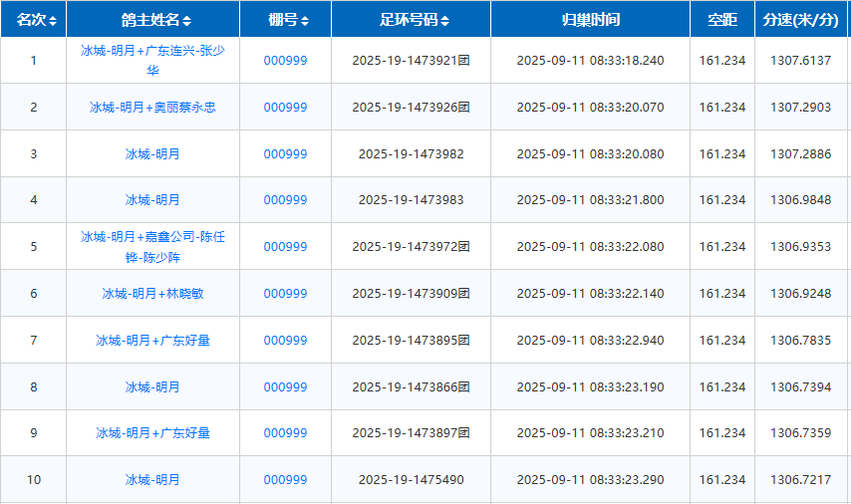The width and height of the screenshot is (851, 504).
Task: Open owner link 冰城-明月+奥丽赛永忠
Action: (x=152, y=108)
